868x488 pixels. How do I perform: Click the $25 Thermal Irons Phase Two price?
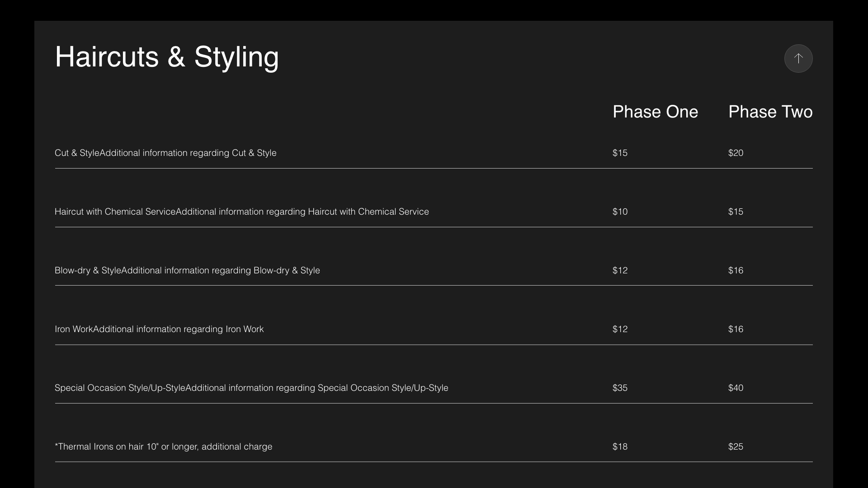click(736, 446)
